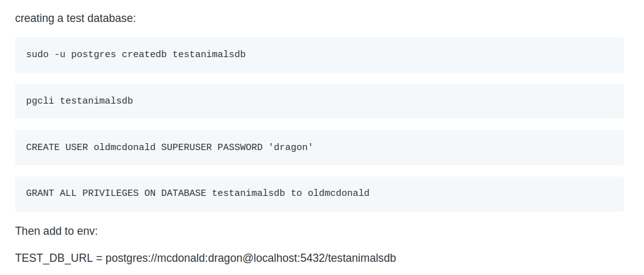Click the 'creating a test database:' text
Viewport: 644px width, 275px height.
[75, 18]
